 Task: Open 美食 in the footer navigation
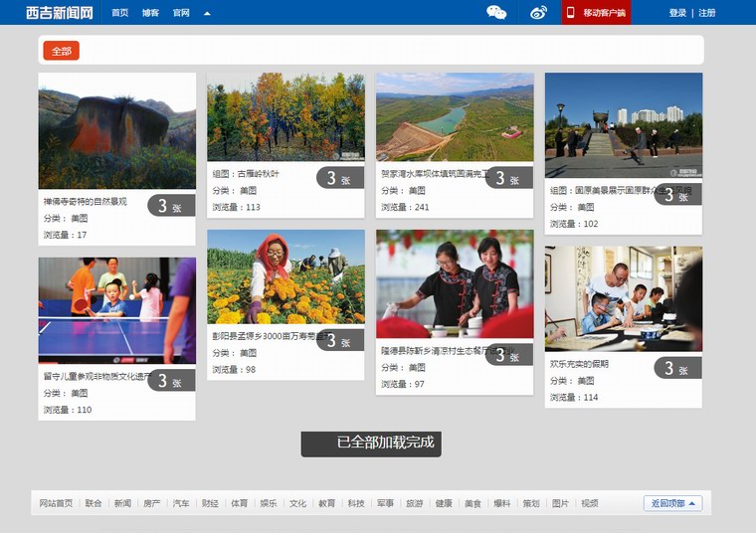(x=472, y=503)
